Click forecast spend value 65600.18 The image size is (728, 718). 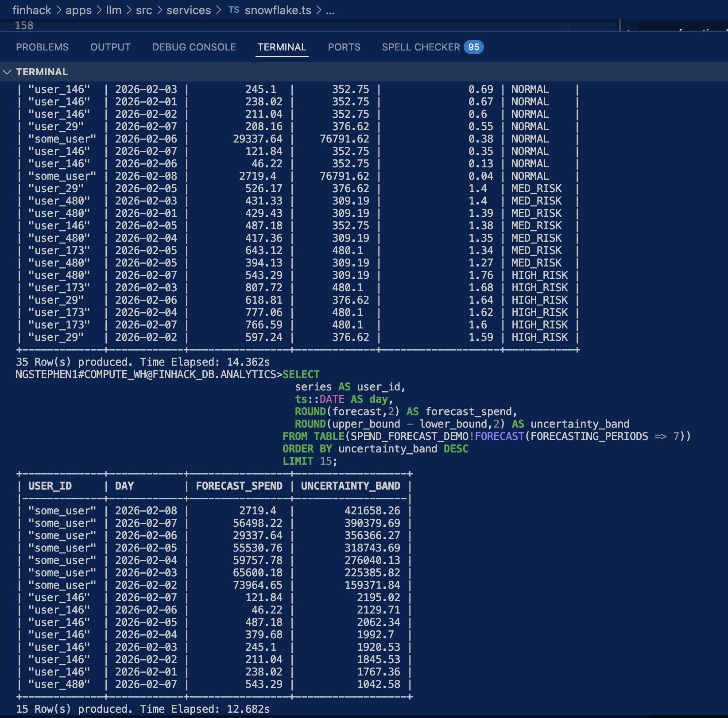258,573
